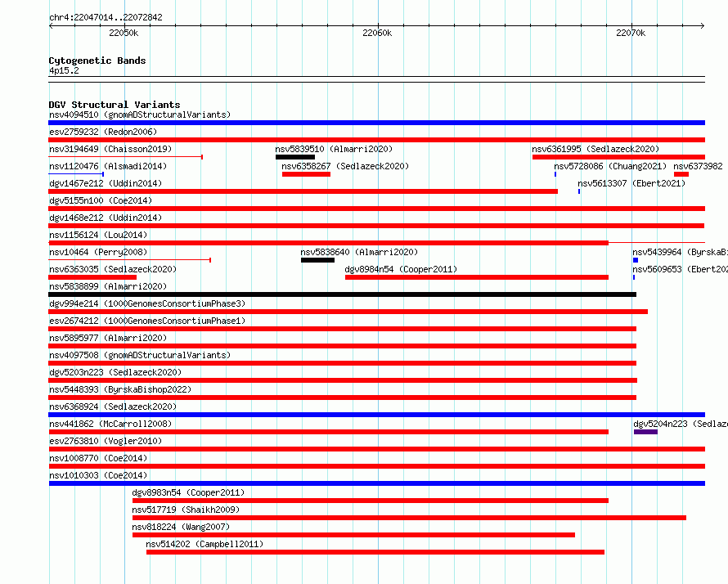This screenshot has height=584, width=728.
Task: Select the red nsv818224 variant bar
Action: 354,535
